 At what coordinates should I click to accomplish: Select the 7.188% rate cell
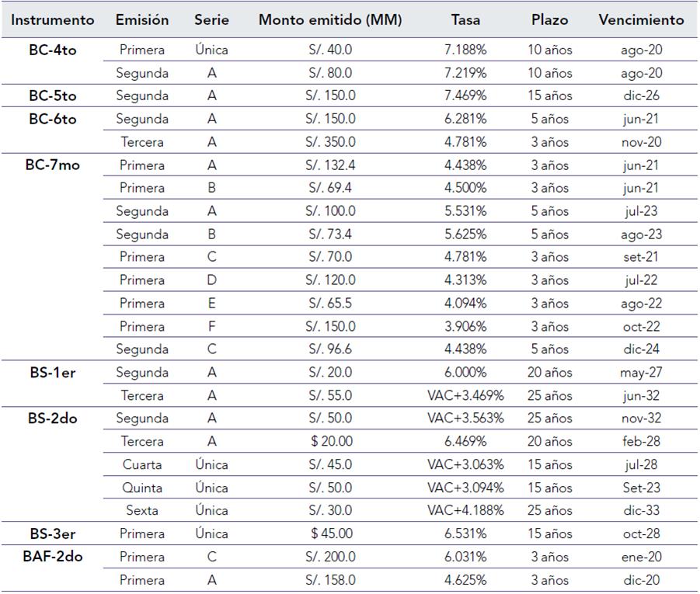[x=465, y=50]
